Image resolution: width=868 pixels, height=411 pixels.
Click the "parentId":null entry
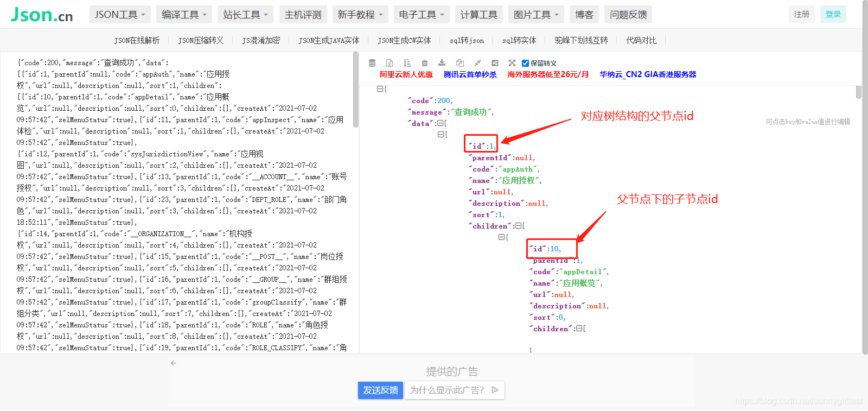pyautogui.click(x=502, y=157)
